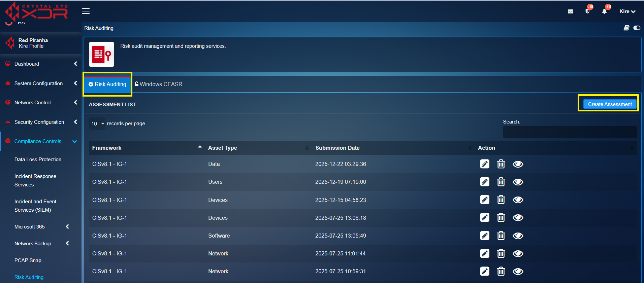Expand Network Control menu

click(x=41, y=103)
